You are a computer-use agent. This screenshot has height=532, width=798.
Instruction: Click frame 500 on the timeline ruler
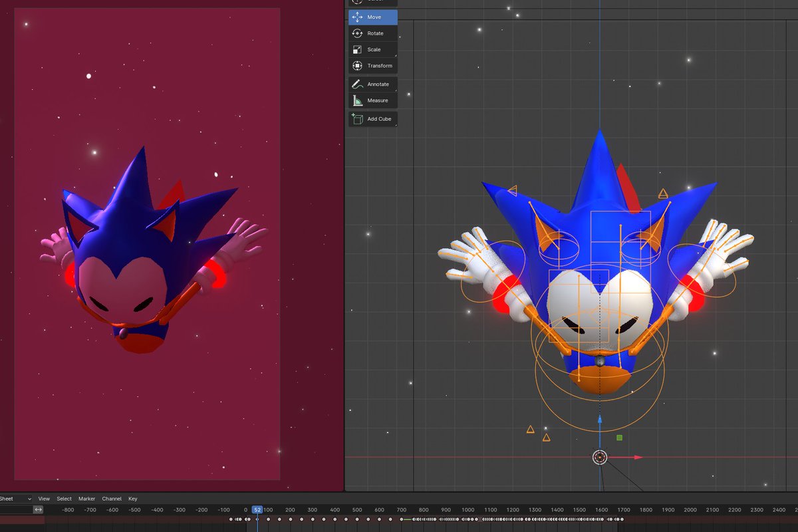(357, 510)
